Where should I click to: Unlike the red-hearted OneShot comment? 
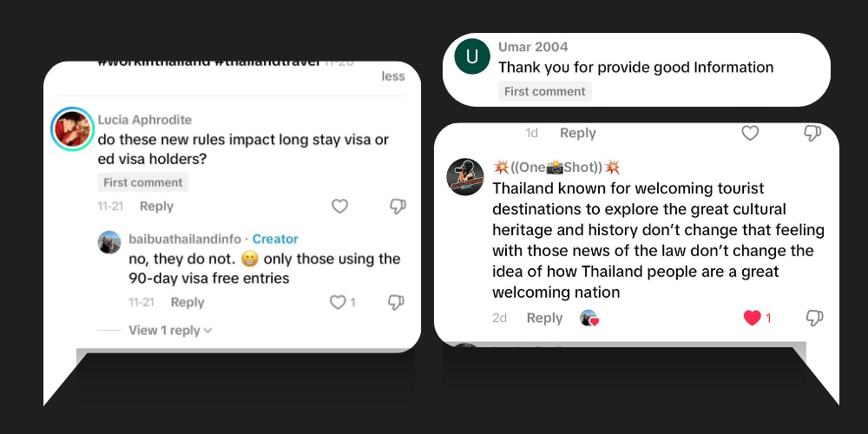[x=753, y=318]
